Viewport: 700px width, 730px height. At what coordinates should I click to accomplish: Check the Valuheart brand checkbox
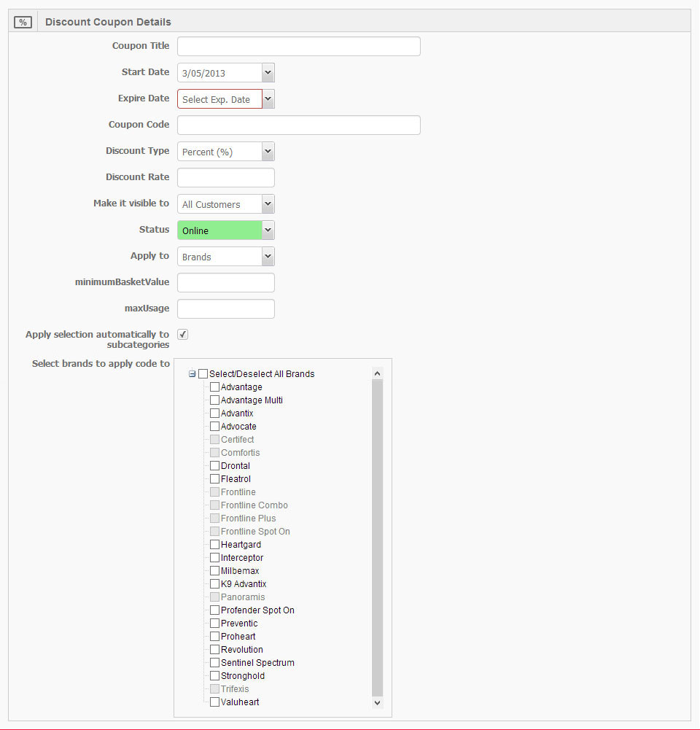click(x=214, y=702)
